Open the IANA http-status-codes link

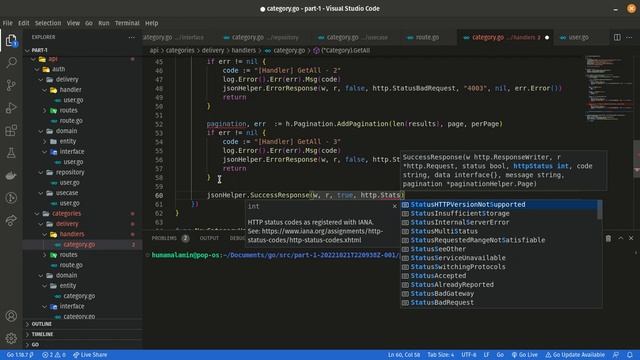(315, 236)
